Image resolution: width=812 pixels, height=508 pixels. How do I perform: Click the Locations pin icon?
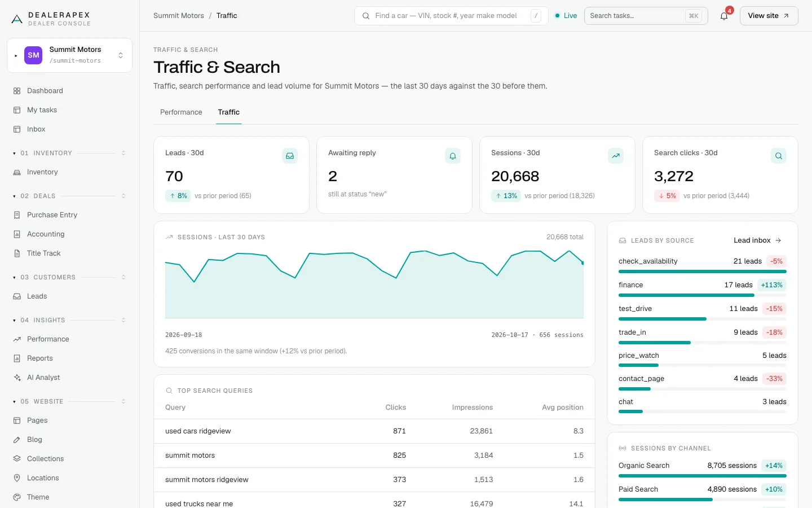17,478
